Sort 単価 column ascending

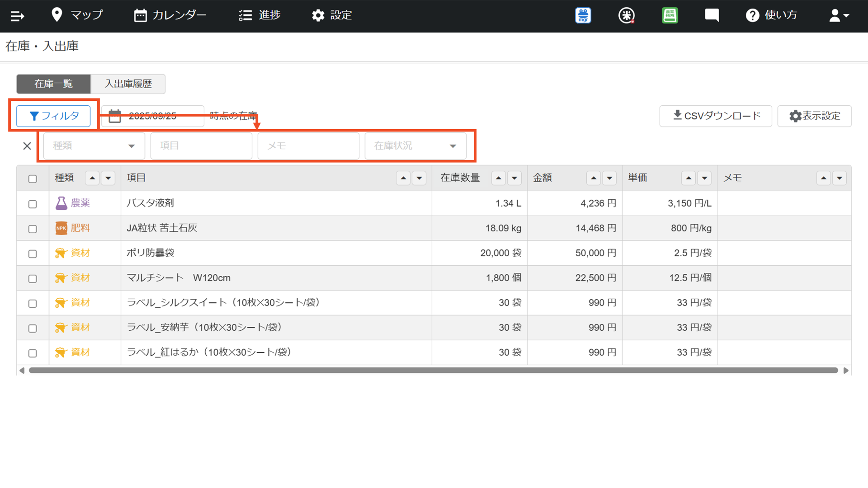point(689,178)
